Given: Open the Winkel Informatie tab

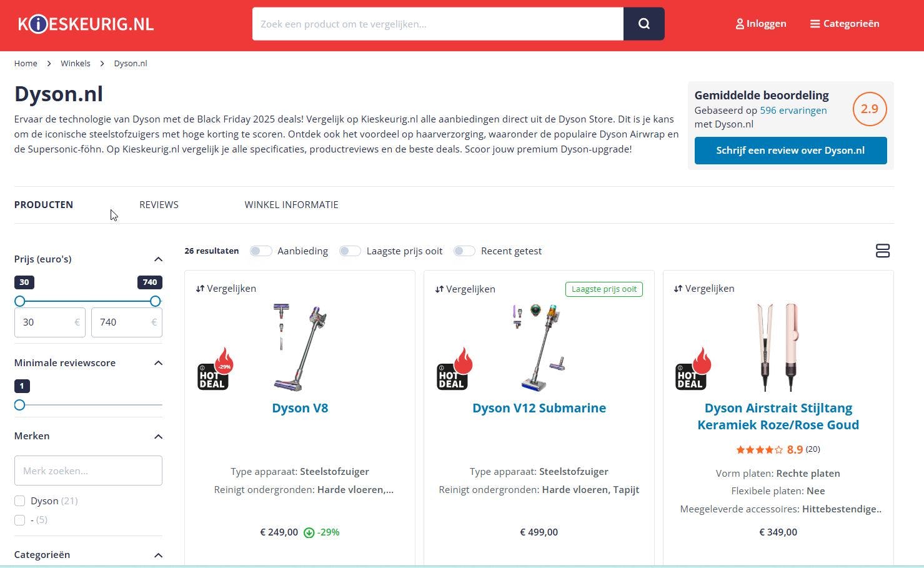Looking at the screenshot, I should [x=291, y=204].
